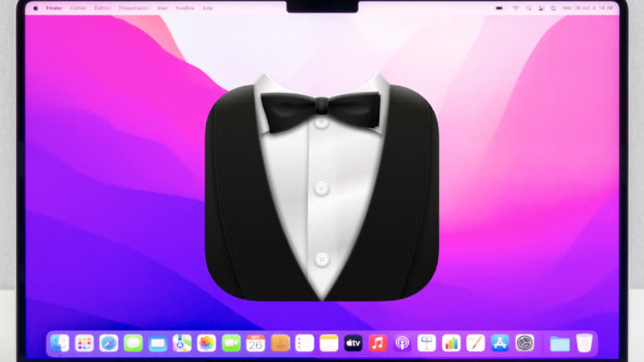
Task: Open Finder from the Dock
Action: coord(60,343)
